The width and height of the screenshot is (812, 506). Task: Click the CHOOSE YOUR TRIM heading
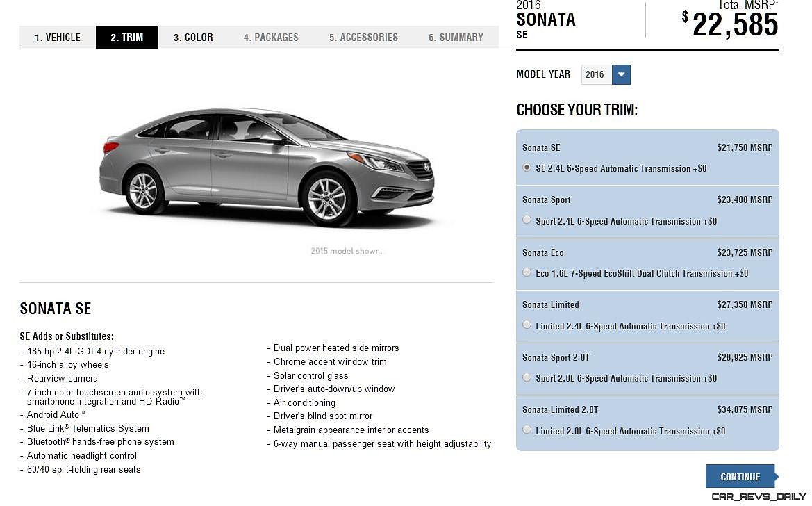pos(577,110)
